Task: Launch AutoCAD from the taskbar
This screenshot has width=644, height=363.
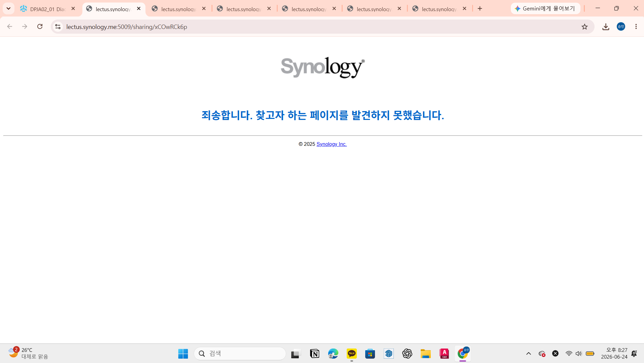Action: coord(444,354)
